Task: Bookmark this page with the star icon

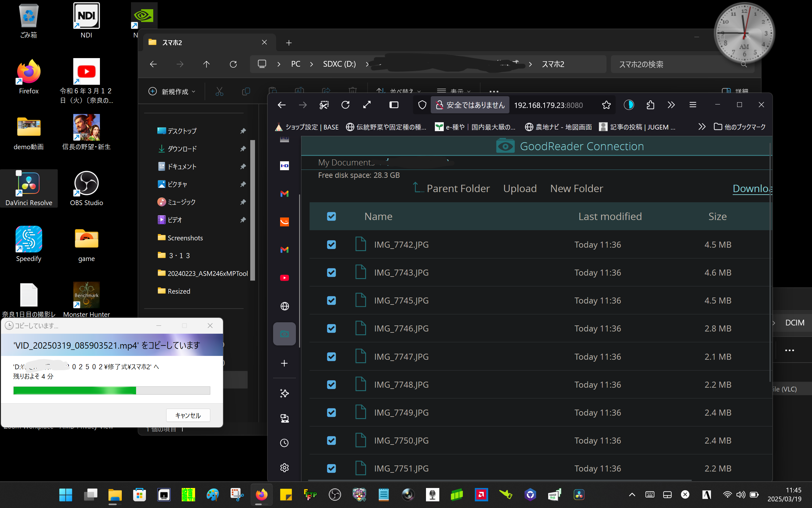Action: point(606,105)
